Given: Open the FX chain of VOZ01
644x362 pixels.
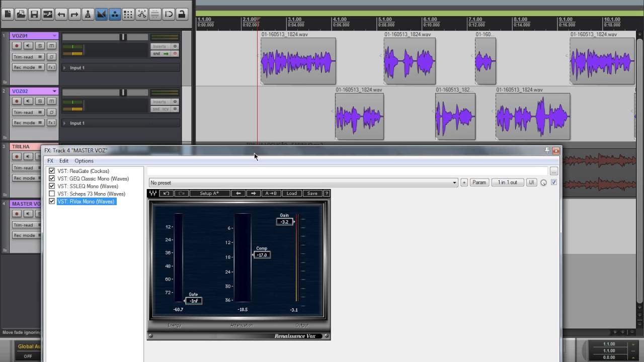Looking at the screenshot, I should (51, 67).
